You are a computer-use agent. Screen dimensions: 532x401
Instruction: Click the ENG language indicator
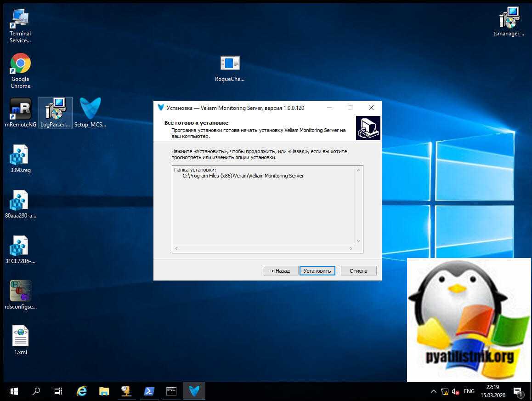(469, 391)
